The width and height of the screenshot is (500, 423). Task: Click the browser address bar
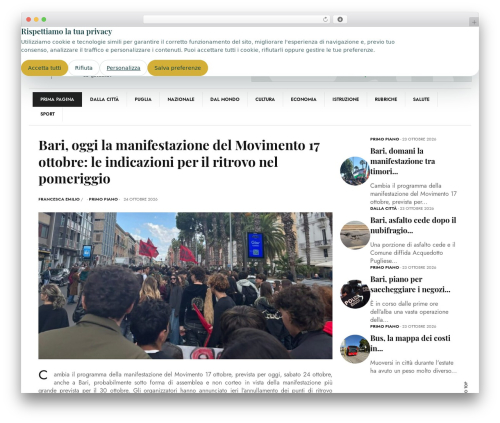(x=236, y=19)
